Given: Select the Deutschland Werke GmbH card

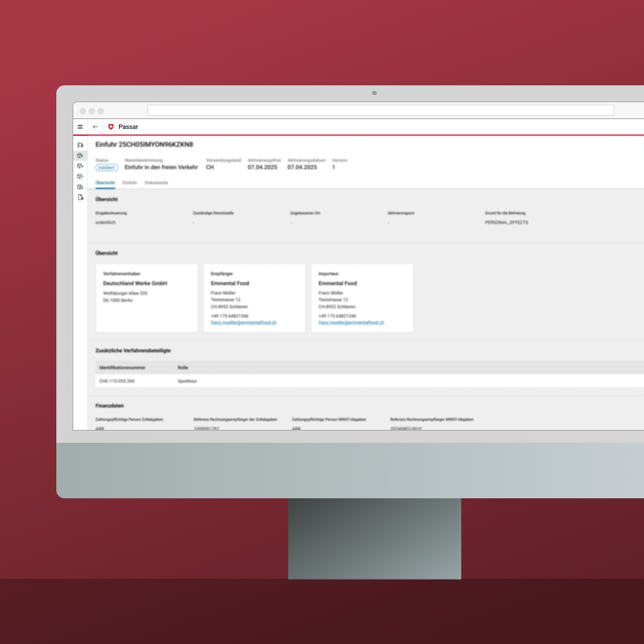Looking at the screenshot, I should pos(147,298).
